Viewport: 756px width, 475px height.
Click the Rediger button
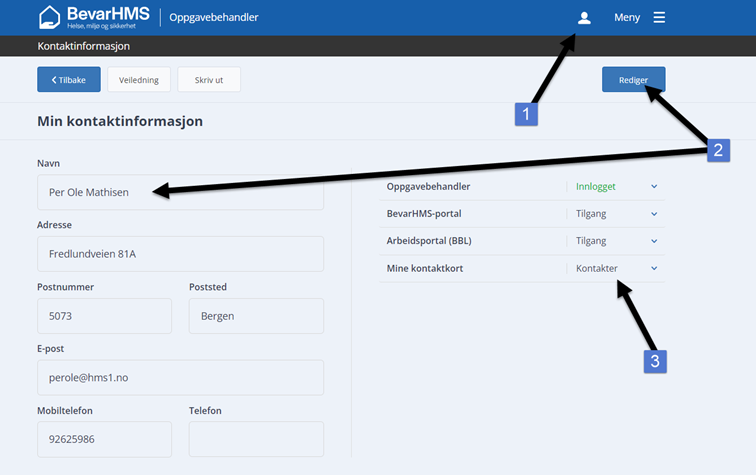pos(633,80)
